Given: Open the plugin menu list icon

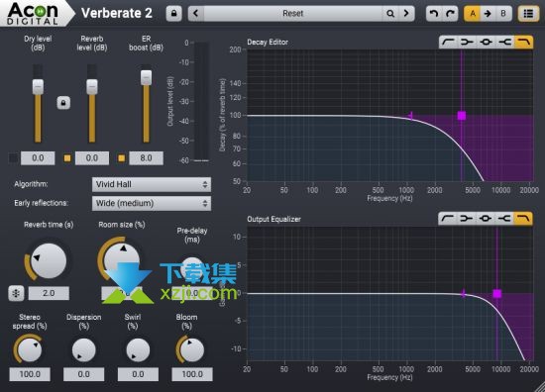Looking at the screenshot, I should (x=528, y=14).
